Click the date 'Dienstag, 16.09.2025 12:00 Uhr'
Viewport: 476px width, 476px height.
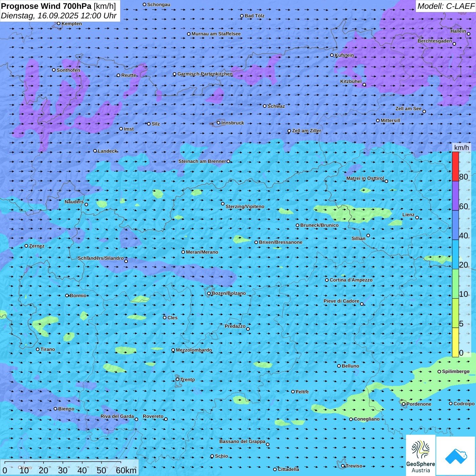point(59,16)
